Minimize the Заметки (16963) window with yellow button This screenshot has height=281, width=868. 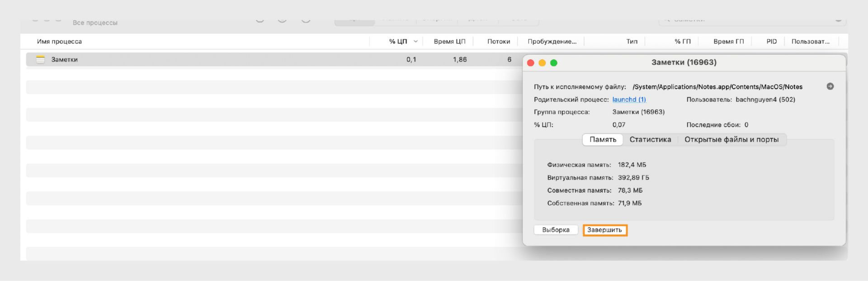click(x=542, y=63)
